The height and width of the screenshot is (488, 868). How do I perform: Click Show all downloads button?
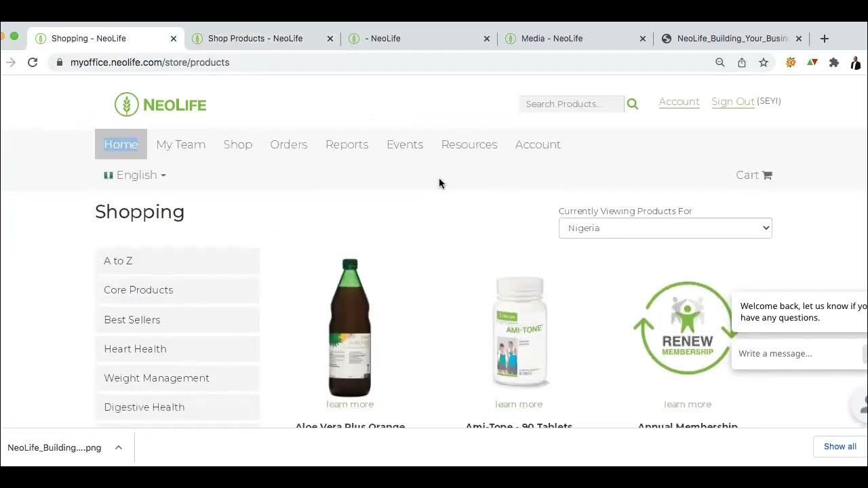tap(840, 447)
